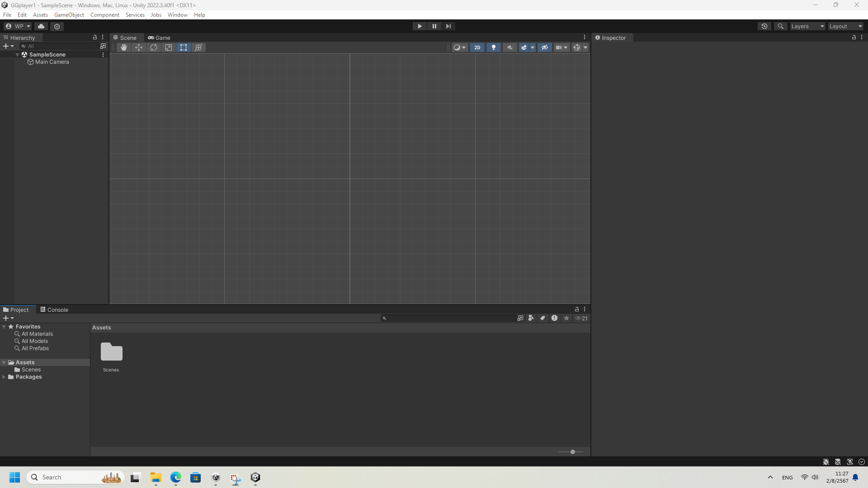Click the asset icon size slider
Viewport: 868px width, 488px height.
(x=572, y=452)
